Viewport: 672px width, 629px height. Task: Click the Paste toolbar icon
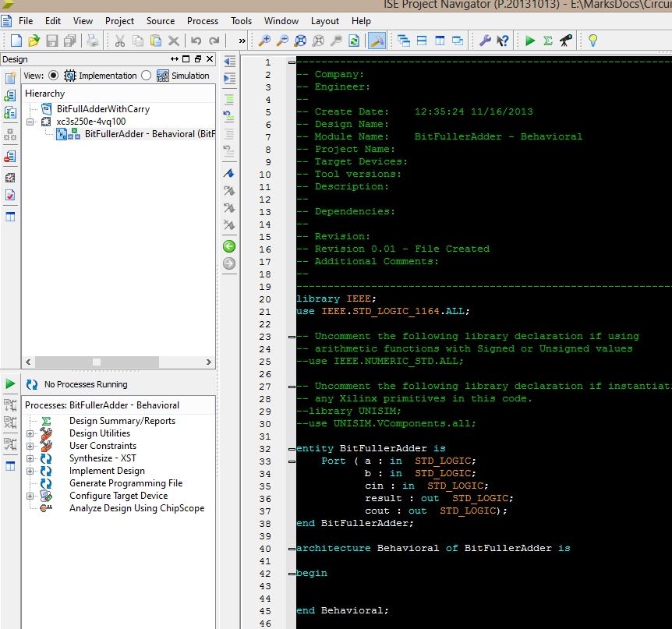pos(156,41)
